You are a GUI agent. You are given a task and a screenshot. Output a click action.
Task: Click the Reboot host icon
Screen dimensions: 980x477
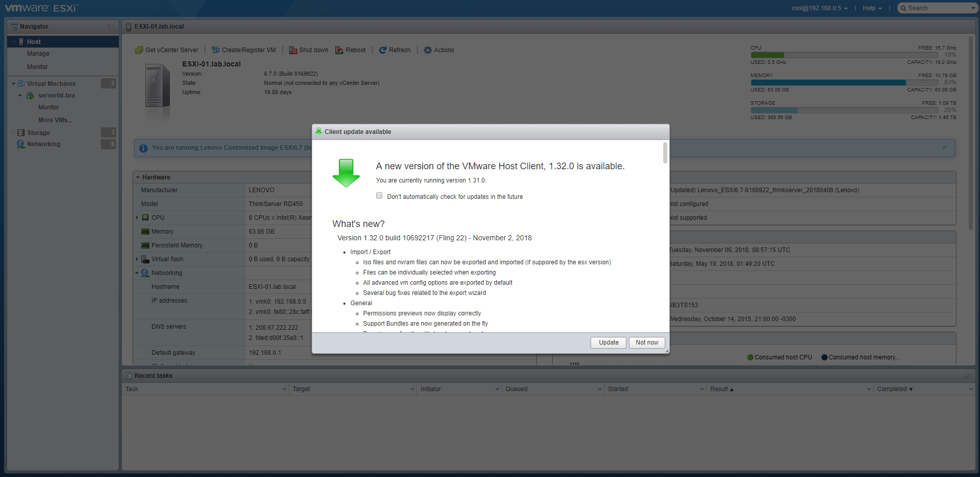click(339, 50)
